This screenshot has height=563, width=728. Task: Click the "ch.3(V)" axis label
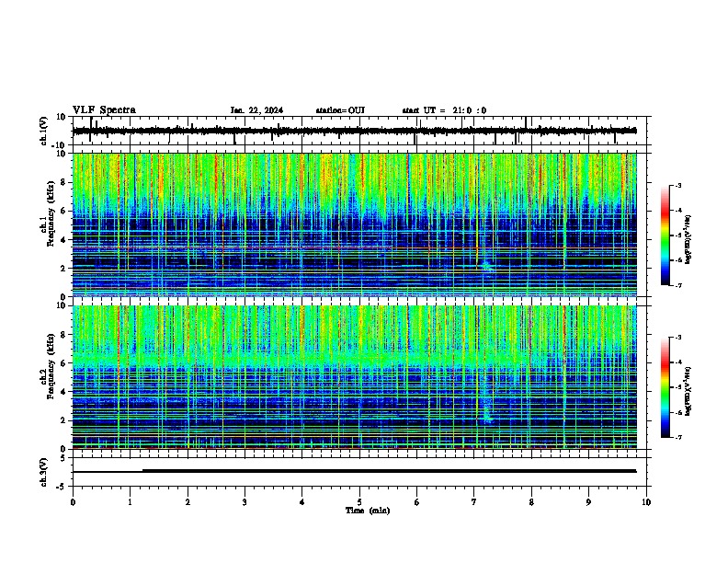44,472
